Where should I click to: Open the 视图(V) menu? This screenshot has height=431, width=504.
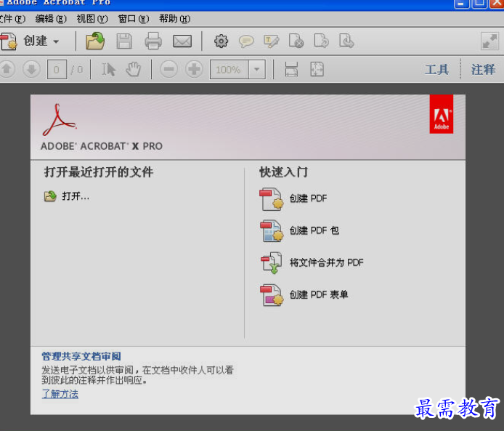coord(92,19)
